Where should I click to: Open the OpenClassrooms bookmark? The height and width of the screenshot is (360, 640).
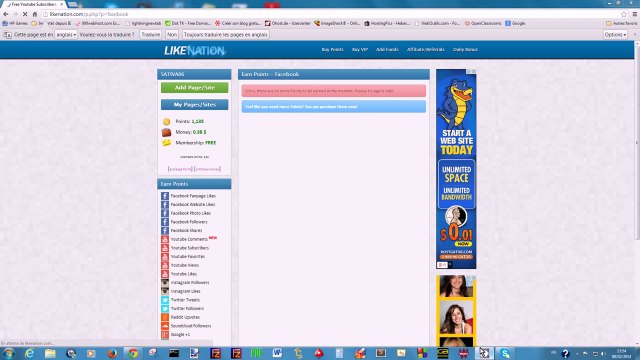coord(483,23)
